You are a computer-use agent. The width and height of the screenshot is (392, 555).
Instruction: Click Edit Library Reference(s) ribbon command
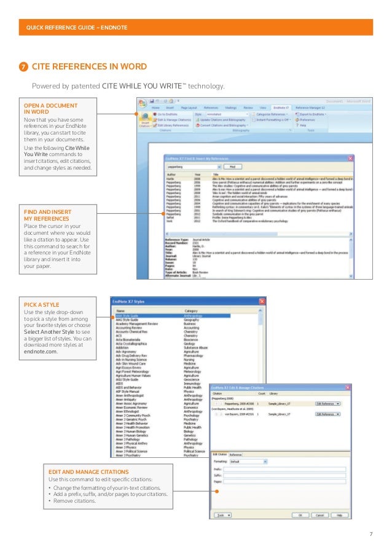[171, 125]
